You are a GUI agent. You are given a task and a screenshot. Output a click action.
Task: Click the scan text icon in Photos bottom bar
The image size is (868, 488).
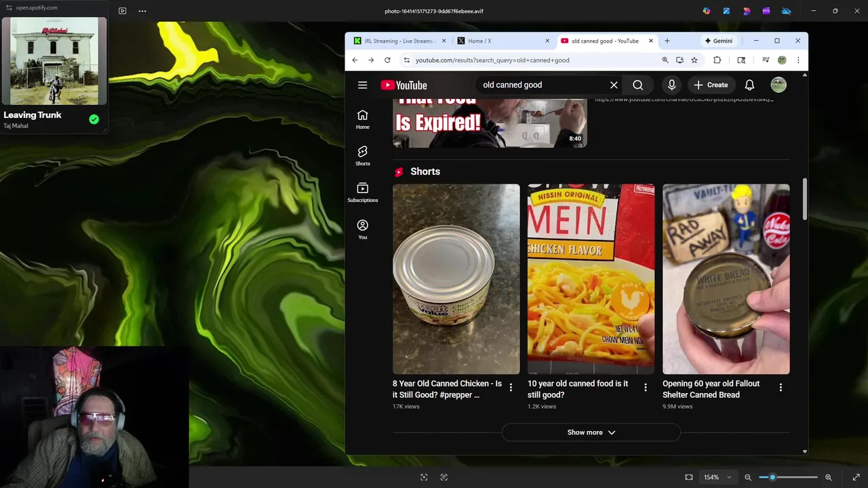(x=444, y=477)
